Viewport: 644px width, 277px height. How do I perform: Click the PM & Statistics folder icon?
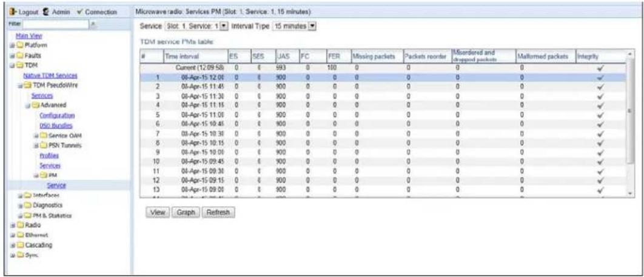[26, 215]
